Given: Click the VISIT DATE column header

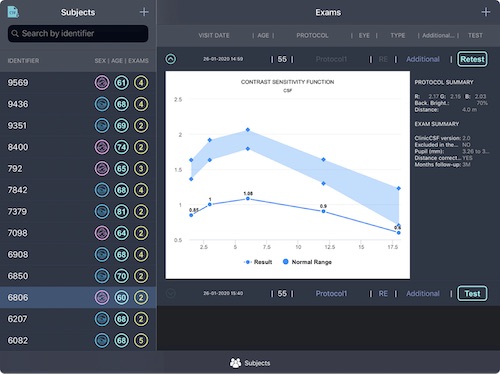Looking at the screenshot, I should pos(214,35).
